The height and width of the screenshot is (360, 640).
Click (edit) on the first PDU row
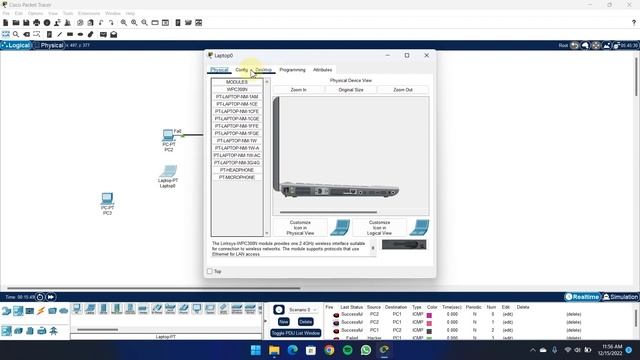[x=508, y=314]
